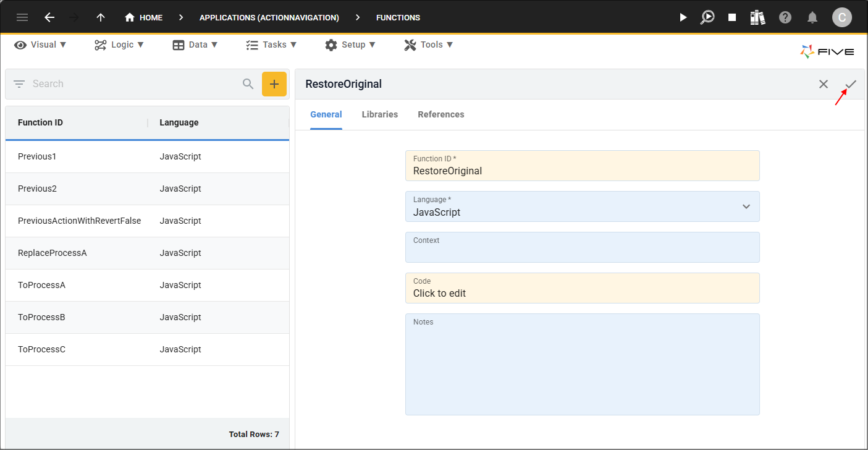Stop the running application
This screenshot has height=450, width=868.
point(732,17)
